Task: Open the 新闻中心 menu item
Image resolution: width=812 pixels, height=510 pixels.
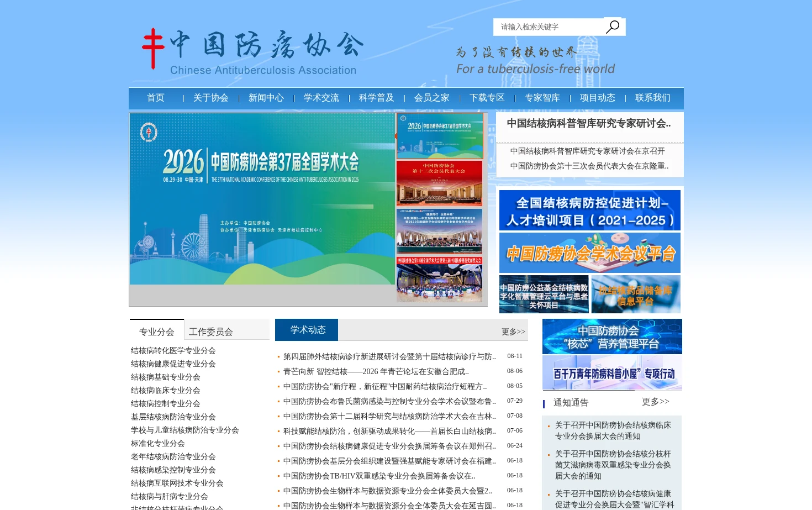Action: [266, 98]
